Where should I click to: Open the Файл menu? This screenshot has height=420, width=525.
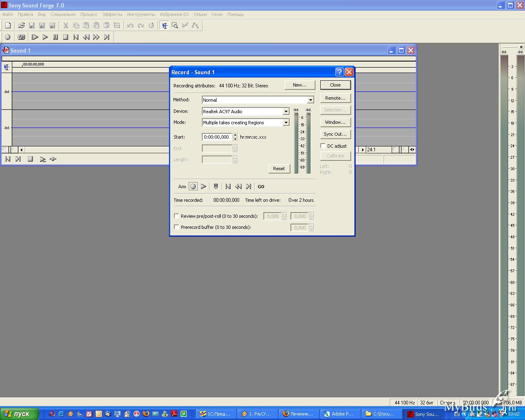pos(8,14)
